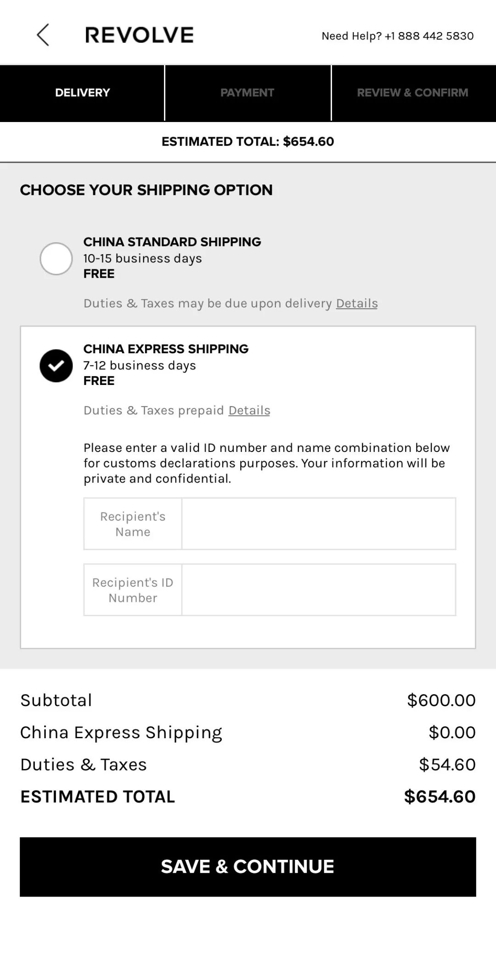Screen dimensions: 496x980
Task: Tap the bold $654.60 total in summary
Action: pyautogui.click(x=440, y=796)
